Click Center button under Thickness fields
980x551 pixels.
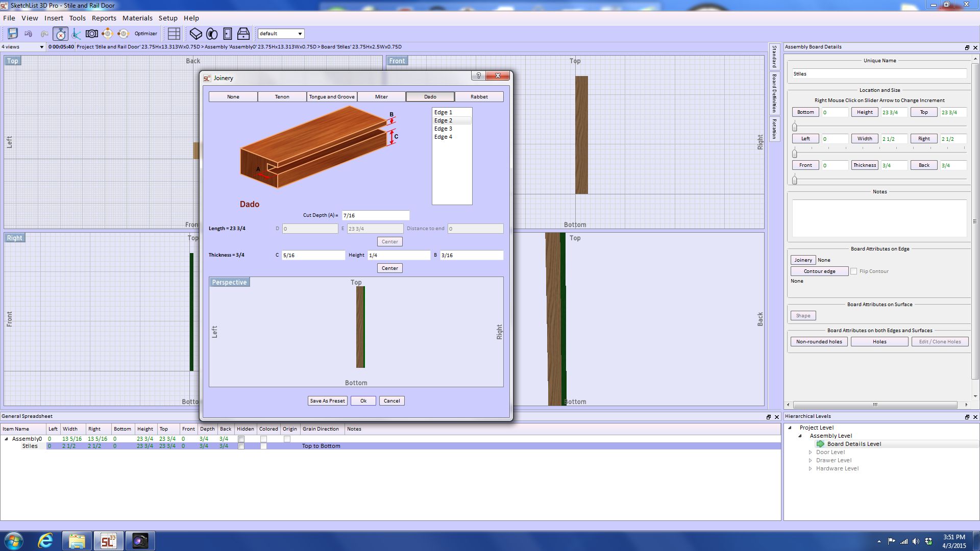[x=390, y=268]
